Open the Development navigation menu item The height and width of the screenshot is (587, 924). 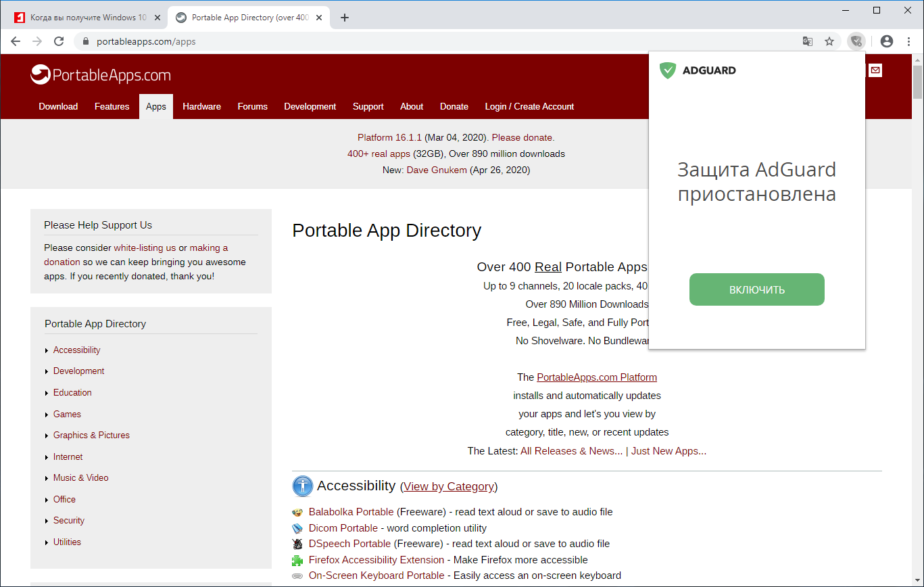click(310, 106)
